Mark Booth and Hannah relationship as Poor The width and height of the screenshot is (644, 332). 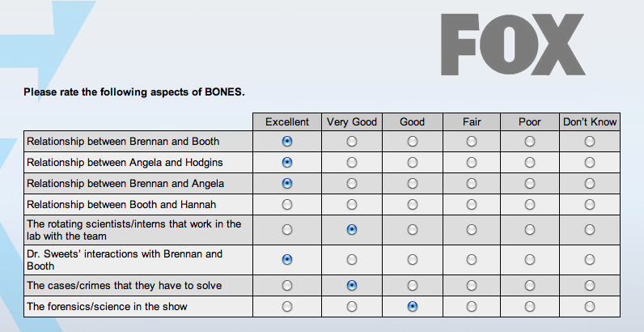coord(530,204)
